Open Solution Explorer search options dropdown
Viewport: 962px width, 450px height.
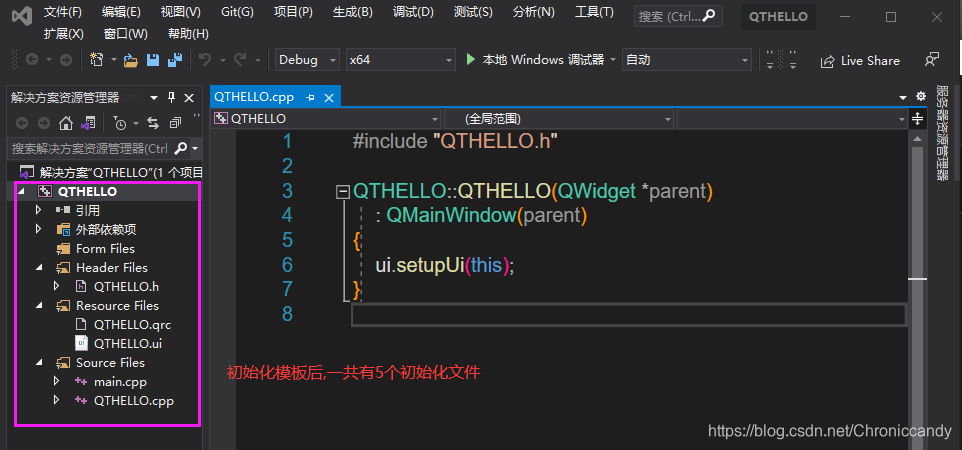coord(195,149)
